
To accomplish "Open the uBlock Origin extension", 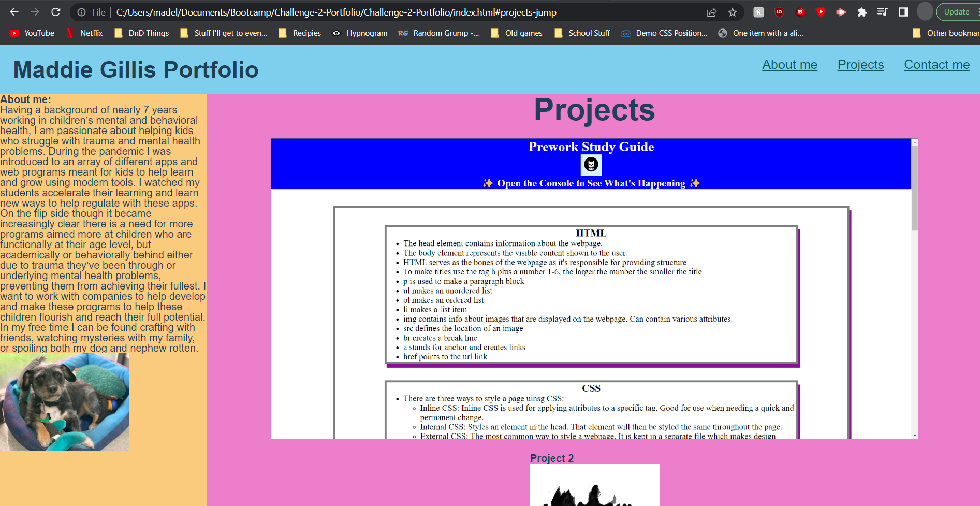I will pos(779,12).
